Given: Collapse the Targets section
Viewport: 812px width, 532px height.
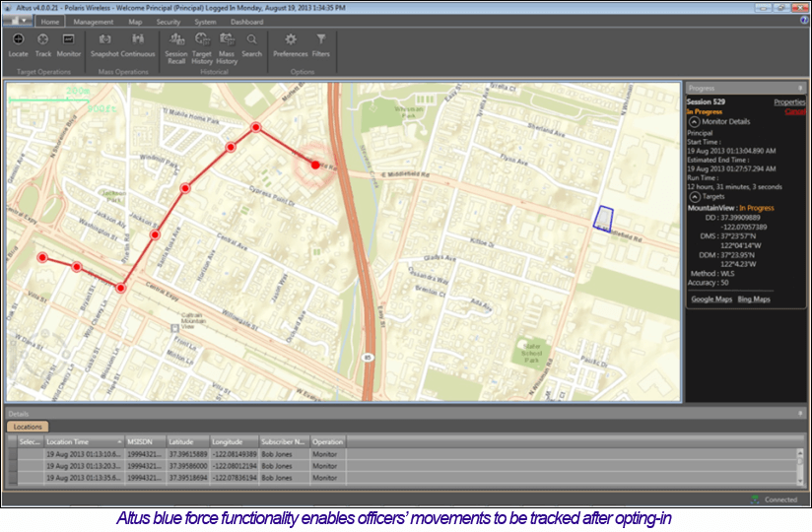Looking at the screenshot, I should point(694,197).
